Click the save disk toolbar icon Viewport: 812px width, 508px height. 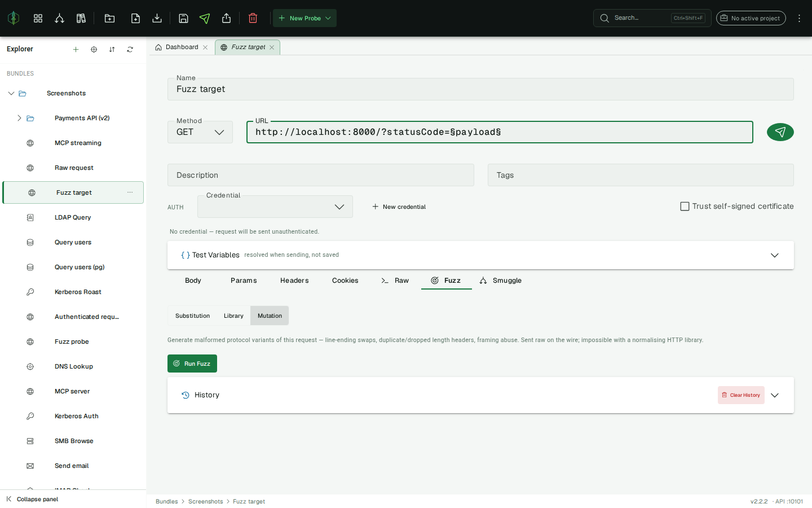pos(183,18)
